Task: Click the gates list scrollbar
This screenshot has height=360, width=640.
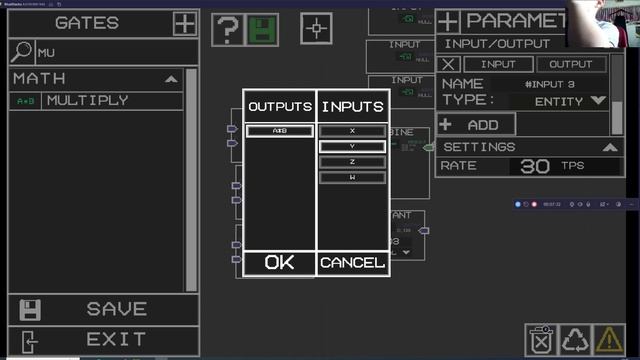Action: (x=191, y=180)
